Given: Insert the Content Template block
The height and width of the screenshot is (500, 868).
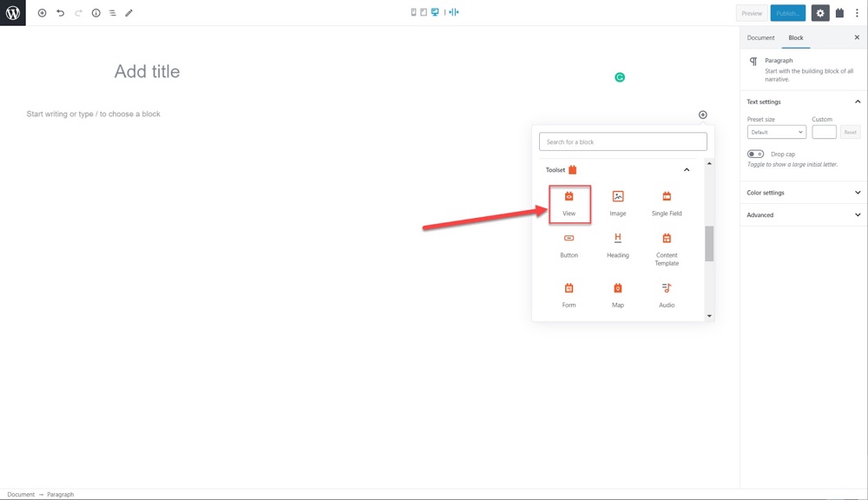Looking at the screenshot, I should [x=667, y=250].
